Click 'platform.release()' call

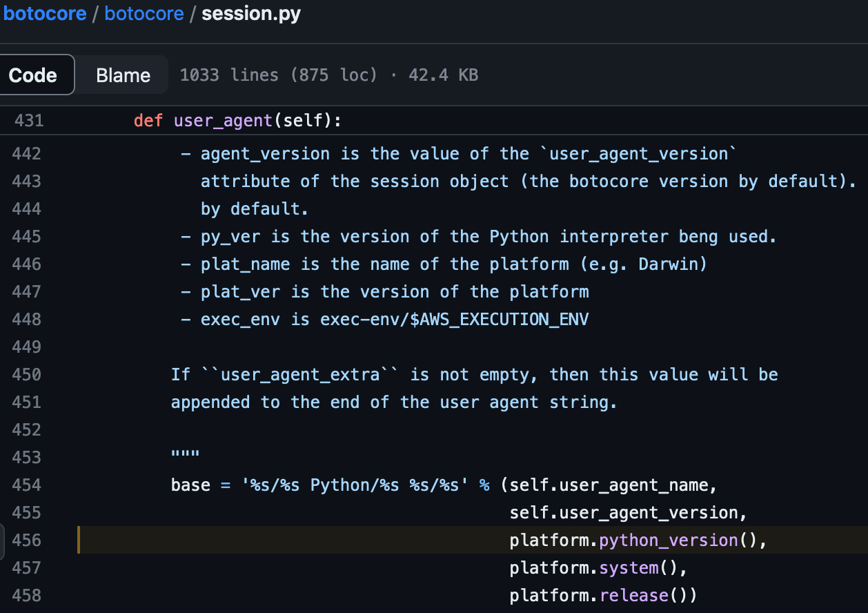[x=599, y=595]
